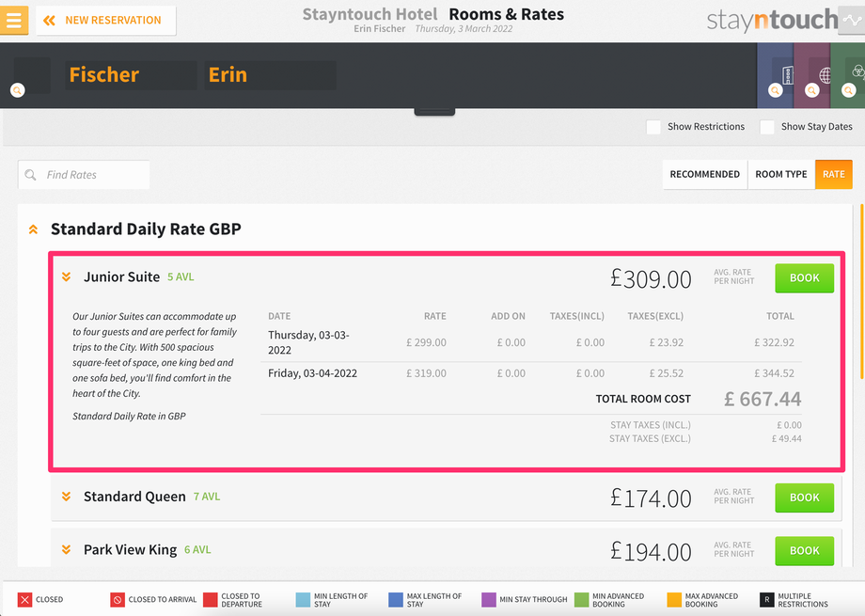The width and height of the screenshot is (865, 616).
Task: Enable Show Restrictions checkbox
Action: click(x=653, y=127)
